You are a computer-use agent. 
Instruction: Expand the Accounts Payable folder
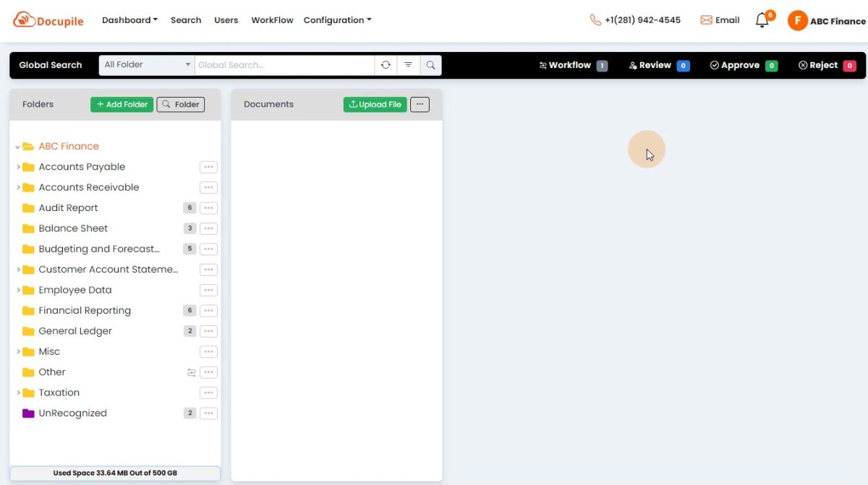pyautogui.click(x=19, y=166)
